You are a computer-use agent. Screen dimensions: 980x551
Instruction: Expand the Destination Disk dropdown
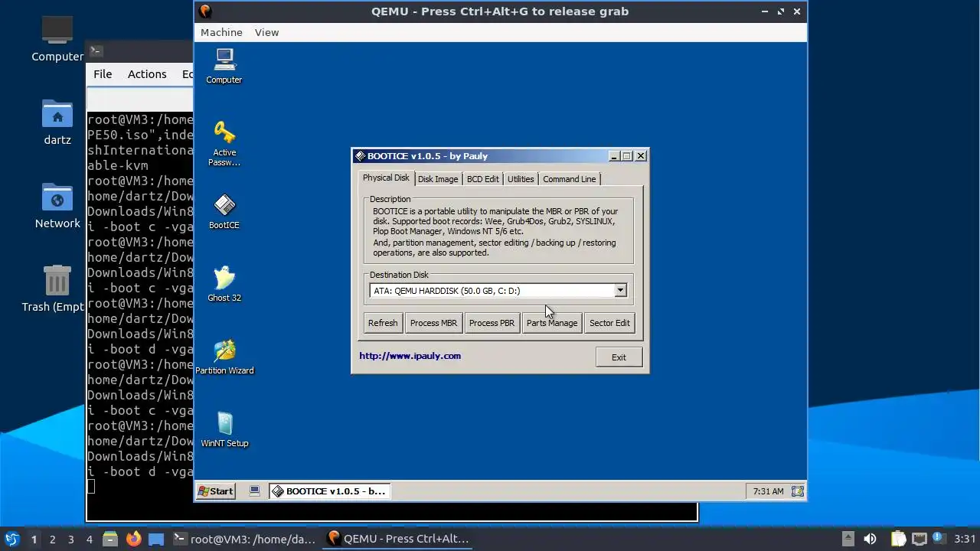pos(620,291)
